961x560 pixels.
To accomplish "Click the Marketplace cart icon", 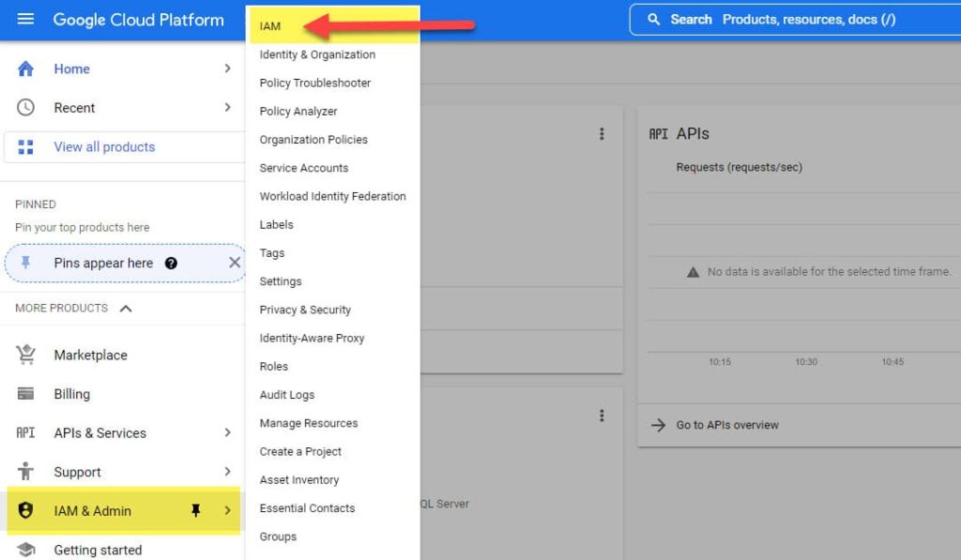I will [x=25, y=355].
